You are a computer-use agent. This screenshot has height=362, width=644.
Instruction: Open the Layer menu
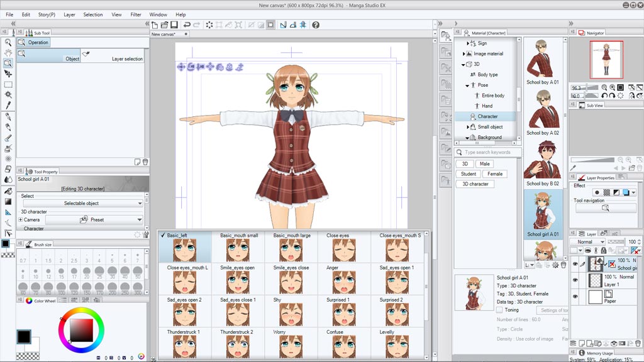(x=70, y=14)
